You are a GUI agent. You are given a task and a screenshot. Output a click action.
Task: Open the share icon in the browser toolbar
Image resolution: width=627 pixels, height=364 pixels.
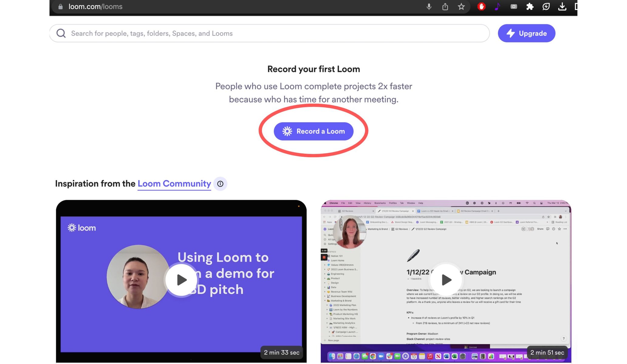pyautogui.click(x=445, y=6)
